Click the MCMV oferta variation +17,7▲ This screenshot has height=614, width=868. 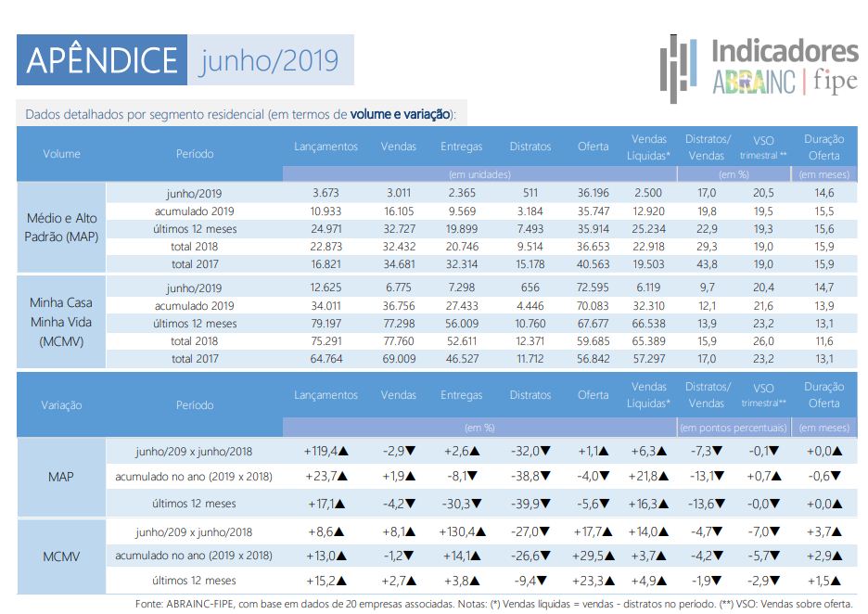[x=593, y=532]
